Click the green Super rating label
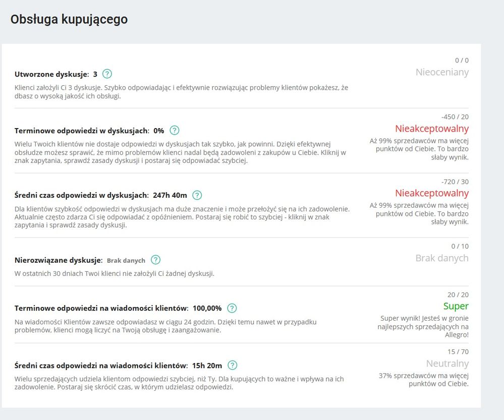 (456, 306)
